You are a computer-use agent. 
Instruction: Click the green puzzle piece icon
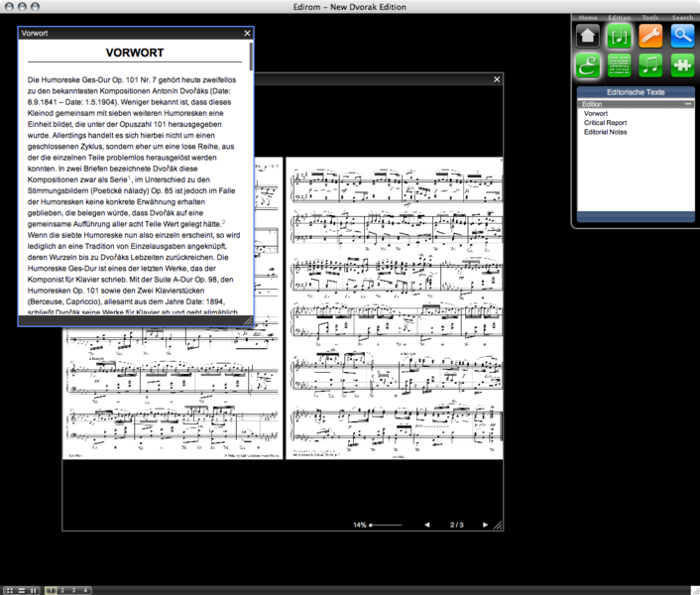click(x=681, y=65)
